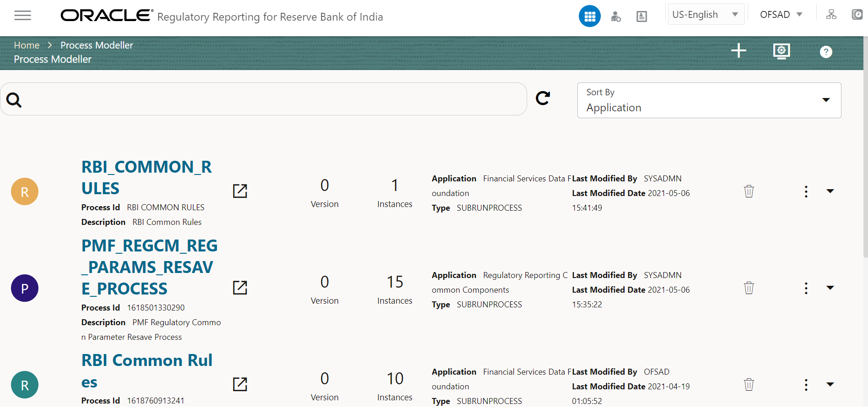Click the purple P process avatar
The height and width of the screenshot is (409, 868).
point(25,288)
